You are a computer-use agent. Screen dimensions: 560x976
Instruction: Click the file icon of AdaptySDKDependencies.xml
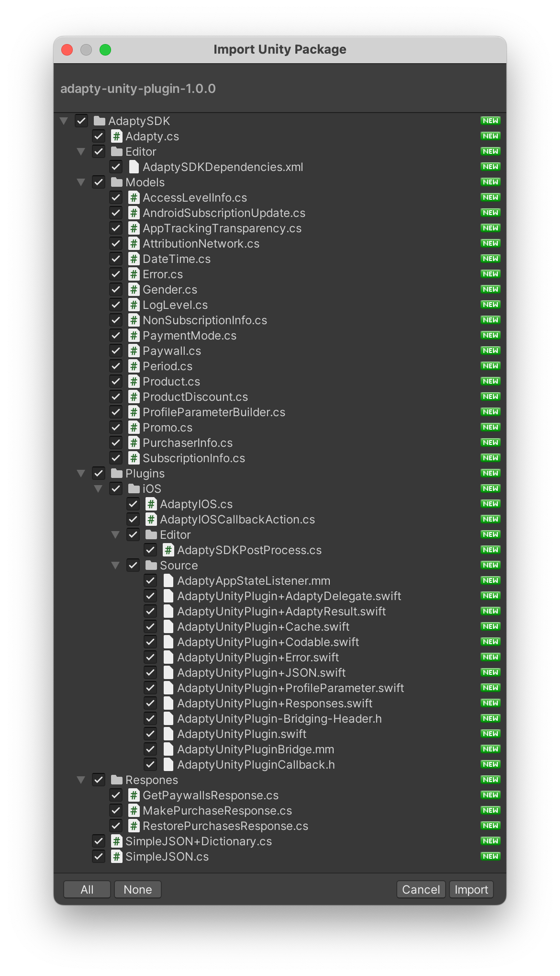tap(134, 167)
